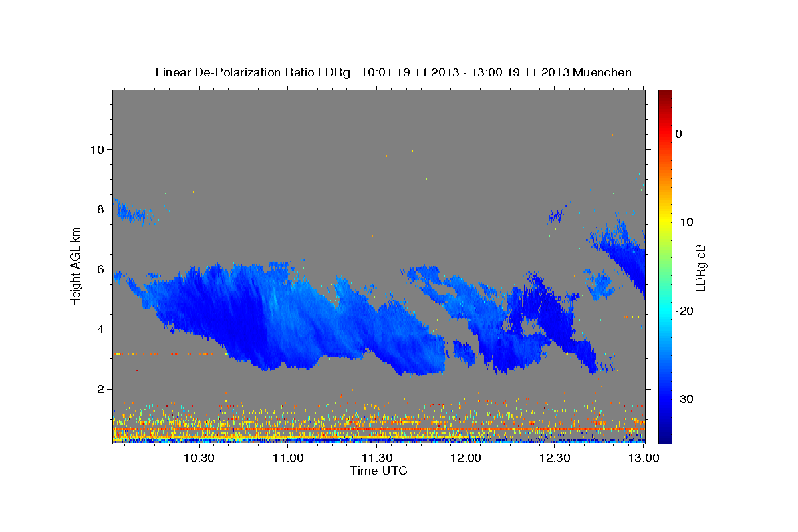Click the height tick label 10

[98, 149]
